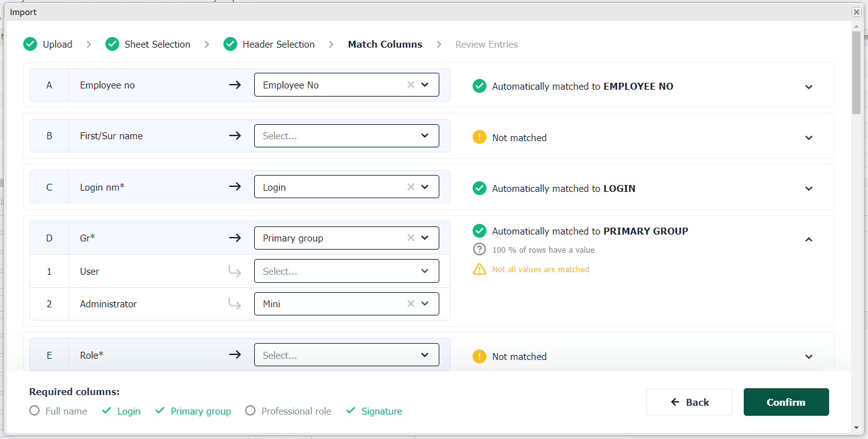Click the 'Not all values are matched' text
This screenshot has width=868, height=439.
coord(540,269)
